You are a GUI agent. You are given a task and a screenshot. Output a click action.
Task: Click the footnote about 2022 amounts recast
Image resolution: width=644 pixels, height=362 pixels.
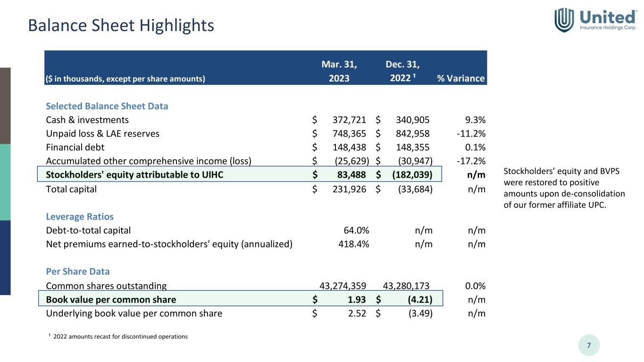pos(118,337)
